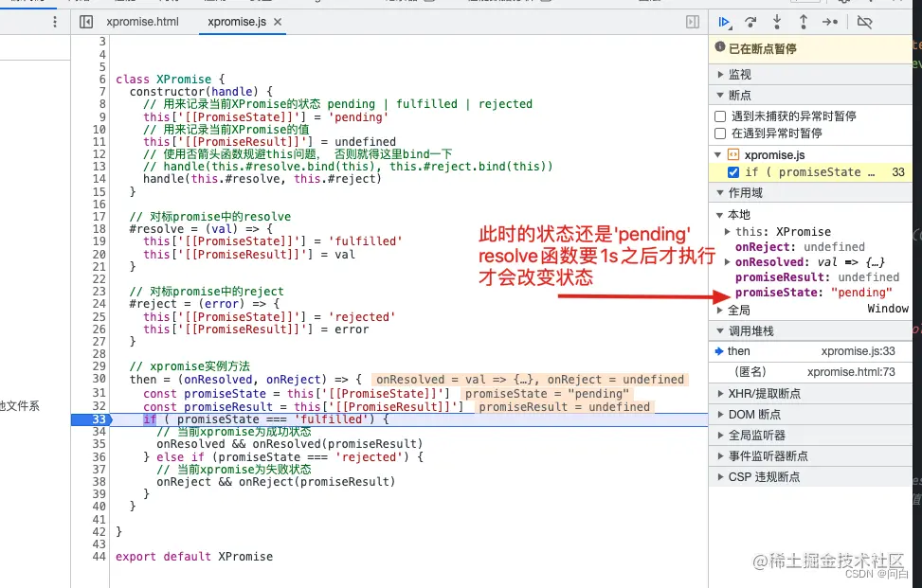This screenshot has width=922, height=588.
Task: Click 'class XPromise {' code line
Action: (x=171, y=80)
